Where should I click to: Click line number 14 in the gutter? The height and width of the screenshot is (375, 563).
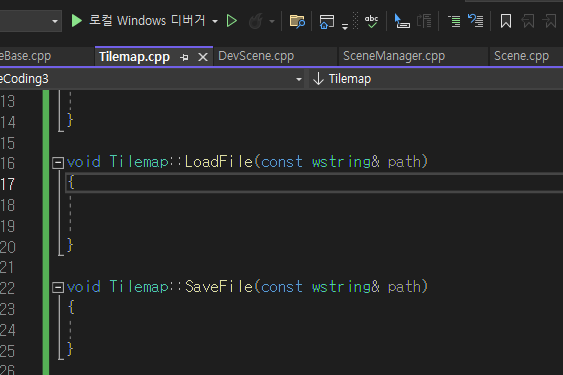[x=8, y=122]
